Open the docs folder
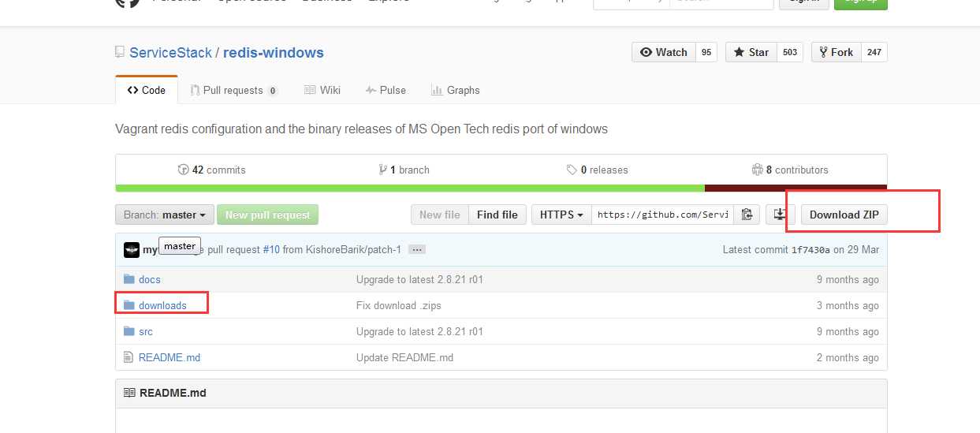This screenshot has height=433, width=980. [150, 279]
